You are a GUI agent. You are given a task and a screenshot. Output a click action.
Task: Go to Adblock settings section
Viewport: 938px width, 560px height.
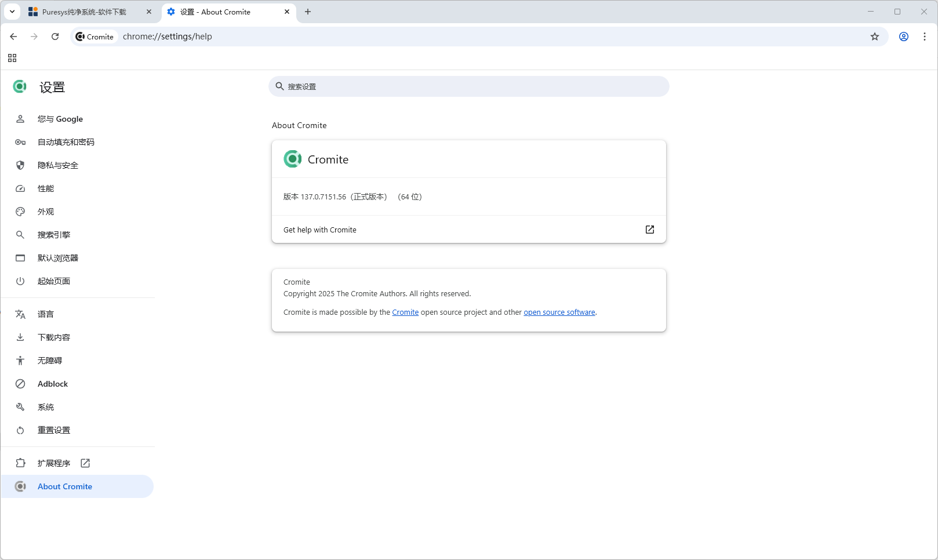[x=53, y=384]
